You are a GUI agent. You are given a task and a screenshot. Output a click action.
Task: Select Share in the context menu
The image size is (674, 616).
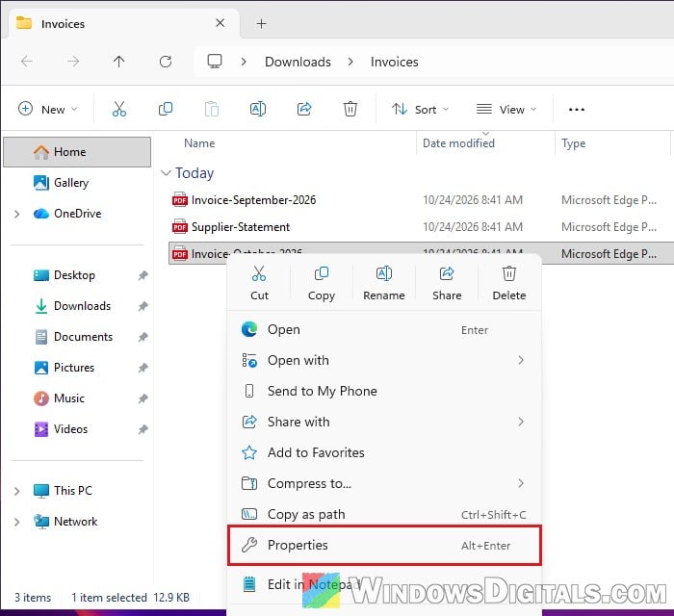click(x=447, y=283)
